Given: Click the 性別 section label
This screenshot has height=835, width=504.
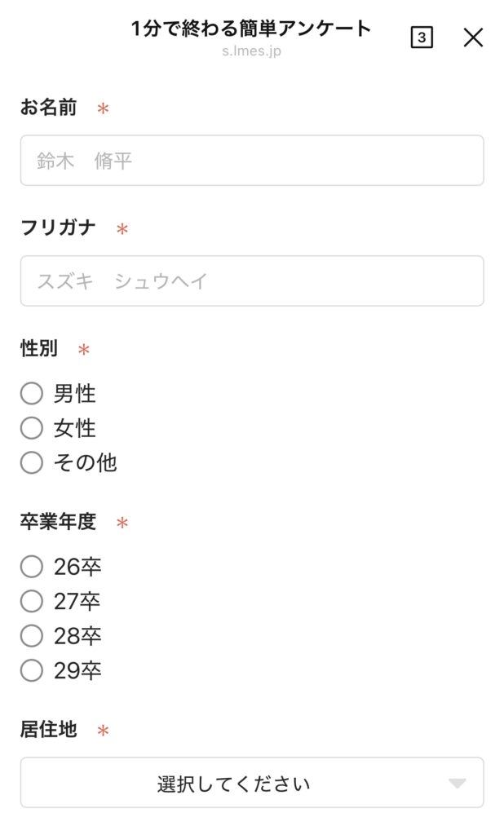Looking at the screenshot, I should (39, 349).
